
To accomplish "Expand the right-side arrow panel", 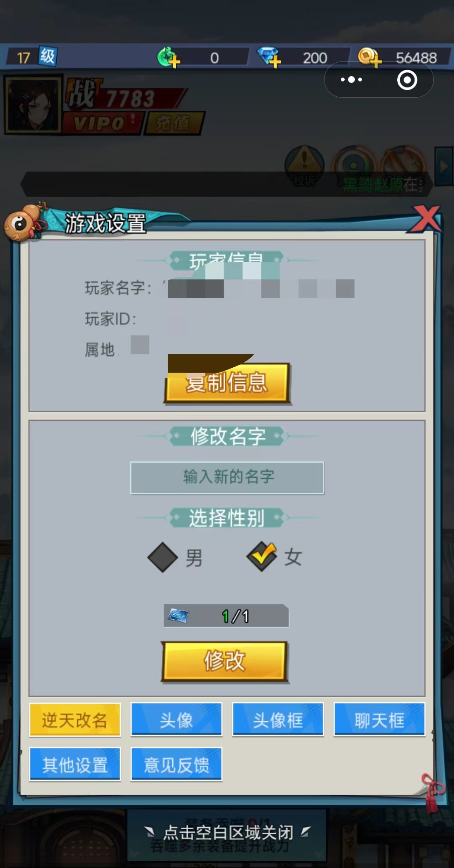I will tap(444, 167).
